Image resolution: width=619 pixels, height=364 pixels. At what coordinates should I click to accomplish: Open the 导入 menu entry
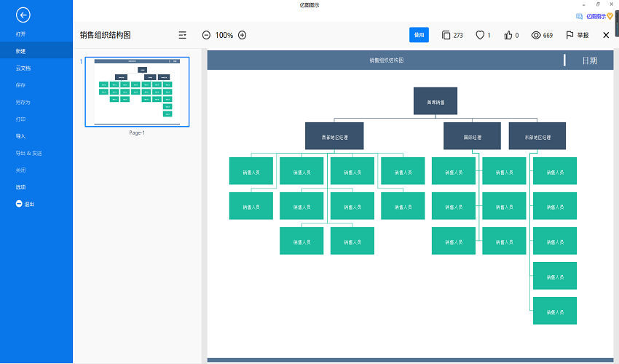tap(20, 136)
